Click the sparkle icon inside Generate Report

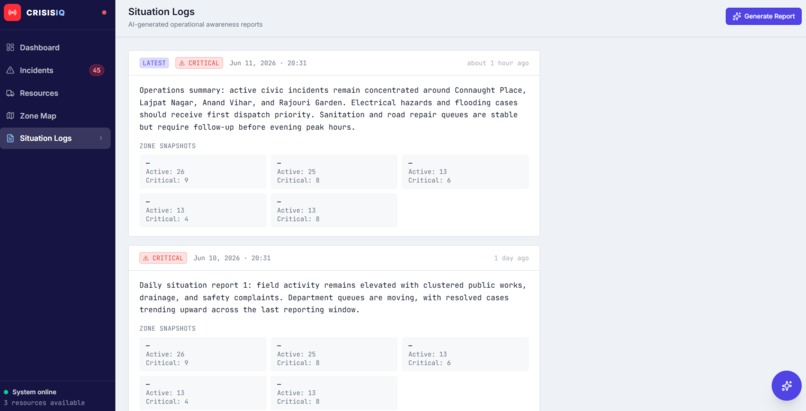(x=737, y=16)
